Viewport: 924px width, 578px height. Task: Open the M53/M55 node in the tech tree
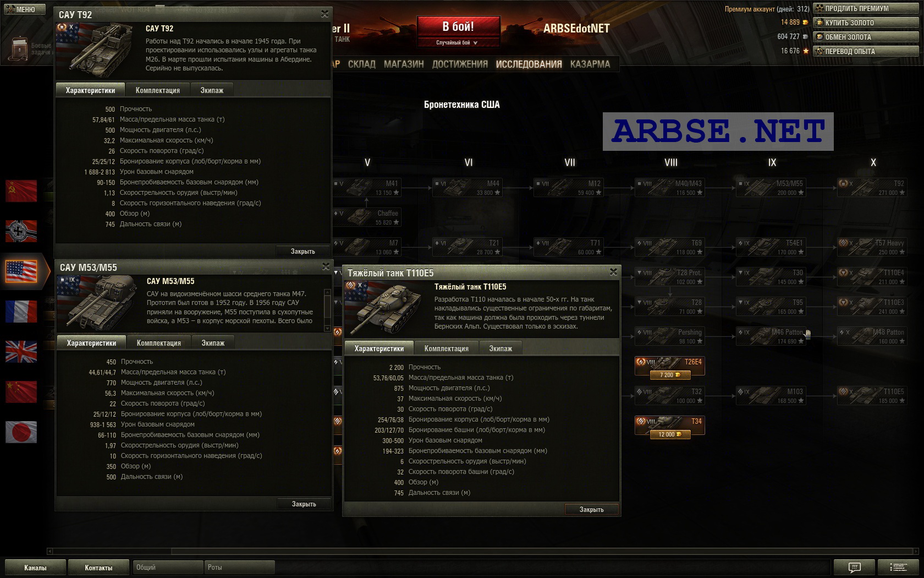coord(771,188)
